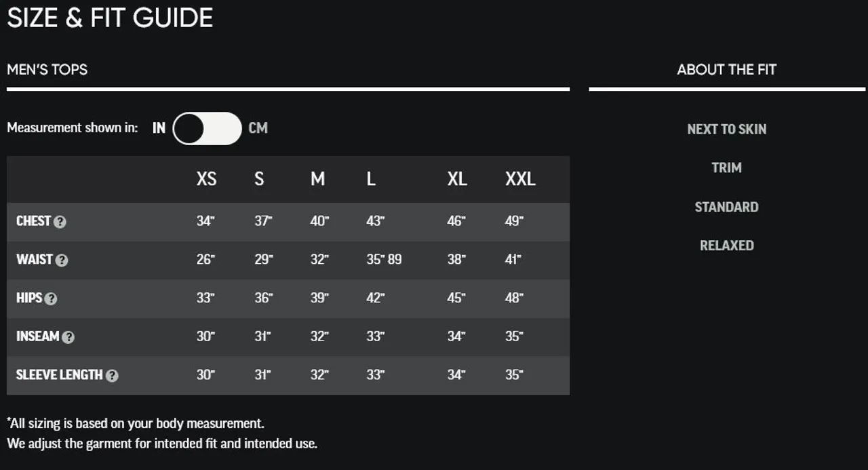Image resolution: width=868 pixels, height=470 pixels.
Task: Open the NEXT TO SKIN fit description
Action: (x=727, y=129)
